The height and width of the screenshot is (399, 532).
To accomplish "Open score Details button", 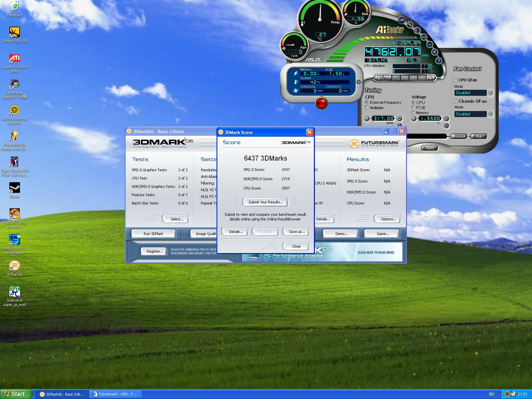I will (x=236, y=232).
